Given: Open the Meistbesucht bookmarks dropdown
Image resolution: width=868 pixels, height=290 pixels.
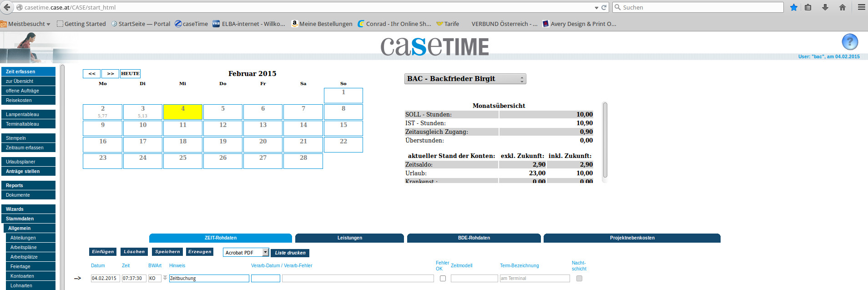Looking at the screenshot, I should point(25,24).
